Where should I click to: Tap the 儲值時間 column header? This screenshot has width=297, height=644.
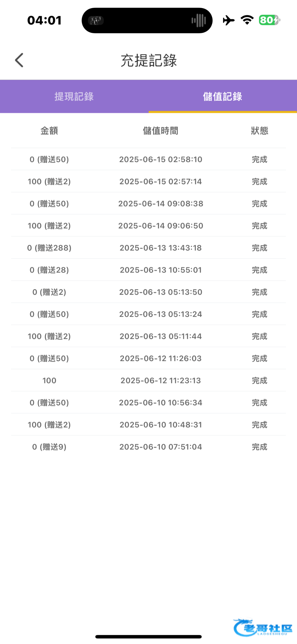[161, 131]
